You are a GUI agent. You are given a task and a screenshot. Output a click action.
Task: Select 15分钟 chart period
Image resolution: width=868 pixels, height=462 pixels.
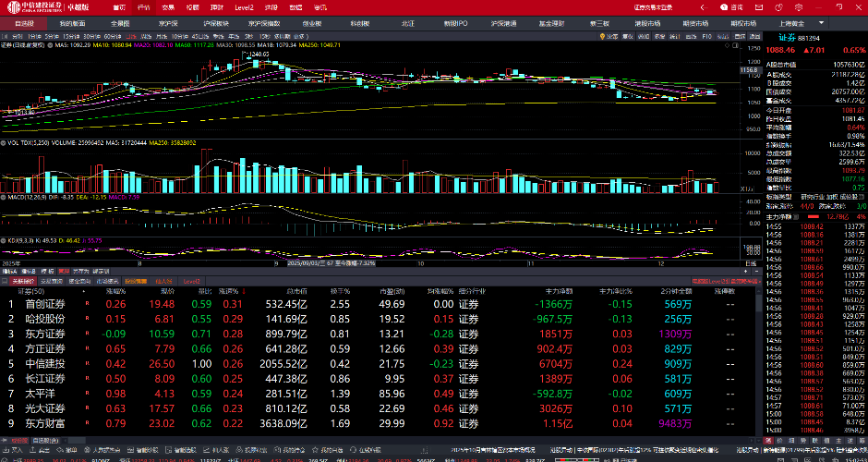click(71, 37)
